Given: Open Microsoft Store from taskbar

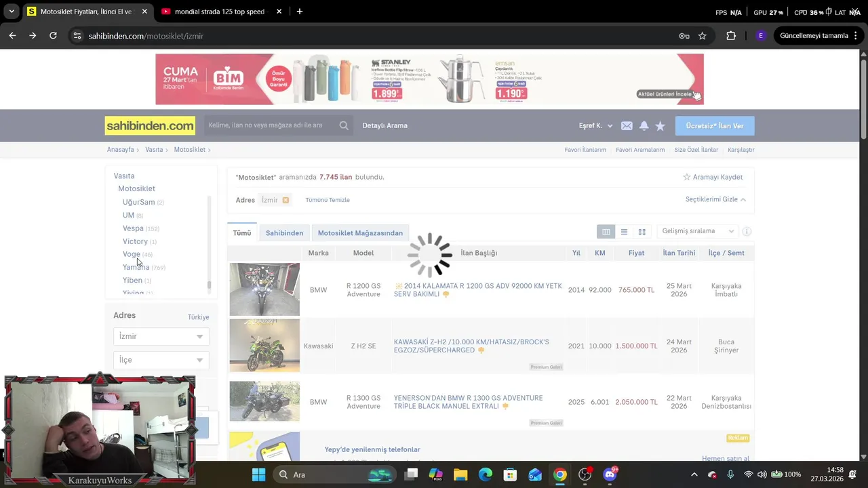Looking at the screenshot, I should click(510, 474).
